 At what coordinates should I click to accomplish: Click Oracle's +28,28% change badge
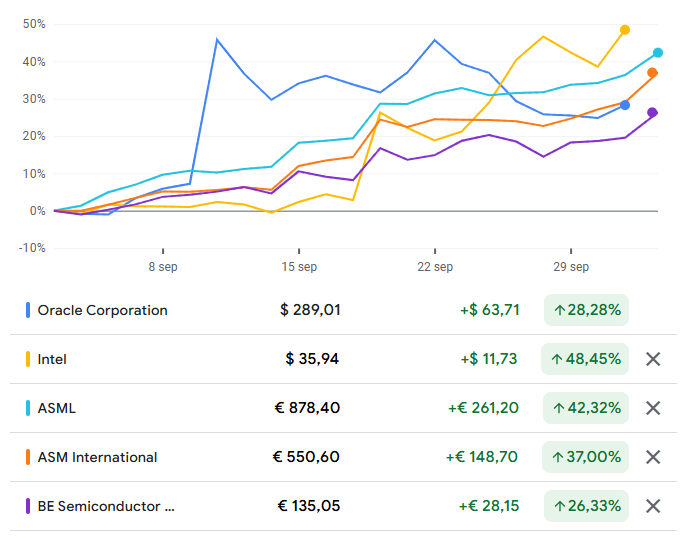pos(586,310)
